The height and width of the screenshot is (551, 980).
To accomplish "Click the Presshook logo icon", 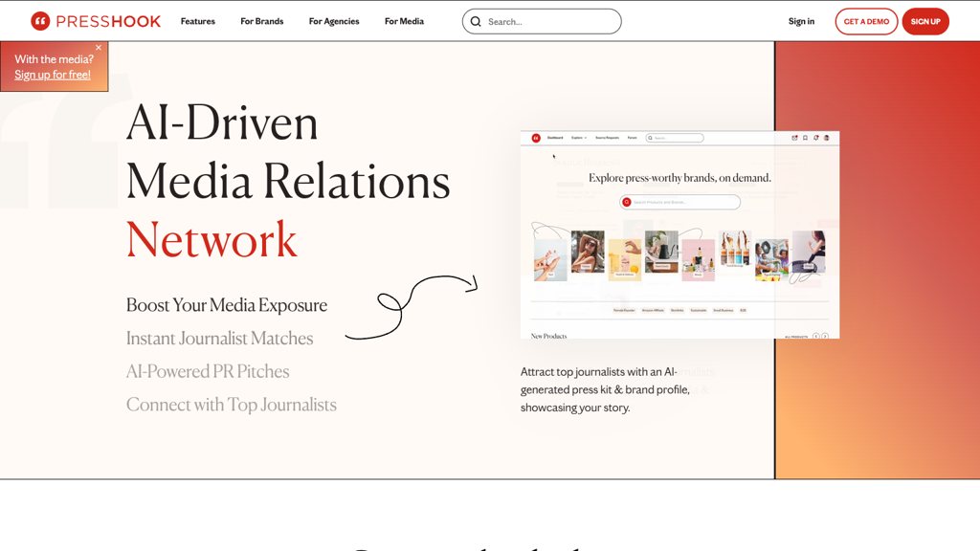I will click(x=40, y=21).
